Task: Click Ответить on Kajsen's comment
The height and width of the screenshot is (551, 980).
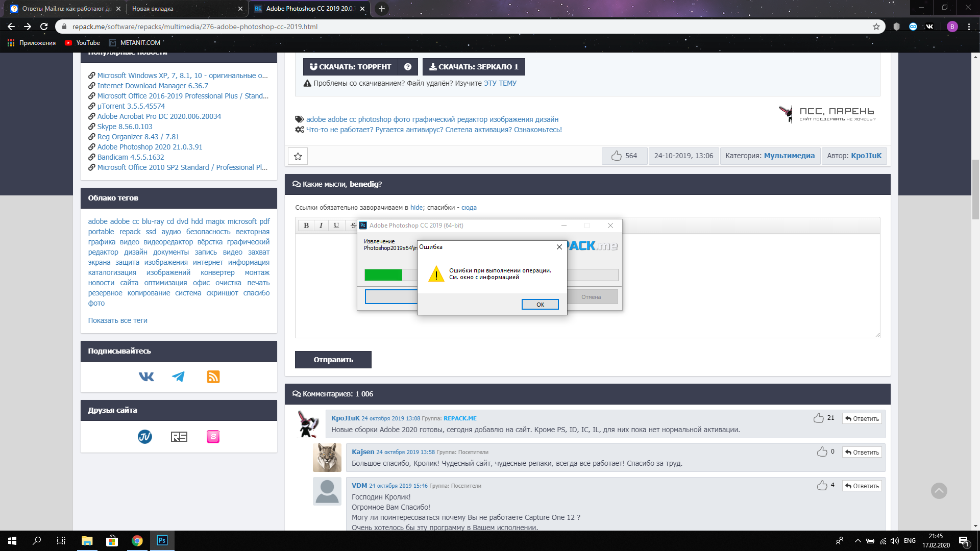Action: point(862,453)
